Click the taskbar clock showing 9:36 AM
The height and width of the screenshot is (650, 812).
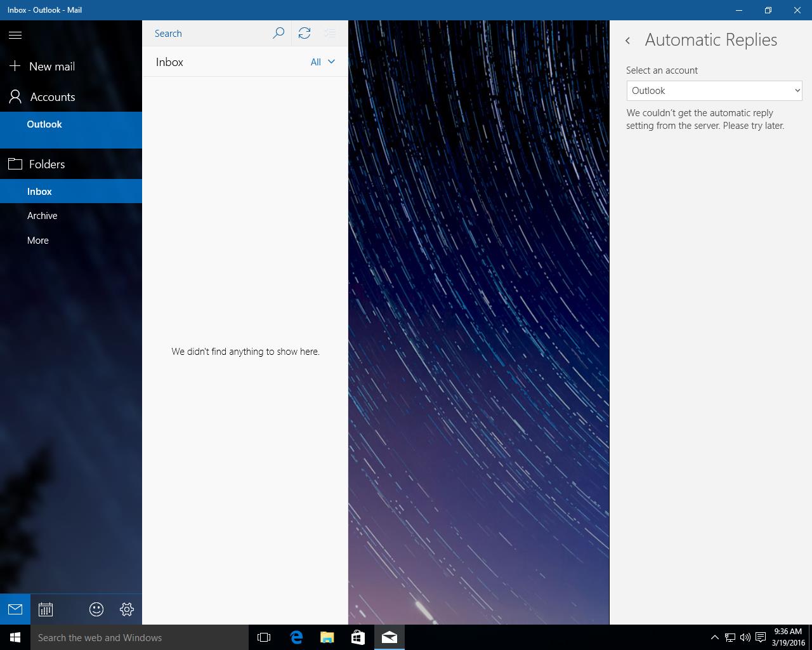click(788, 637)
